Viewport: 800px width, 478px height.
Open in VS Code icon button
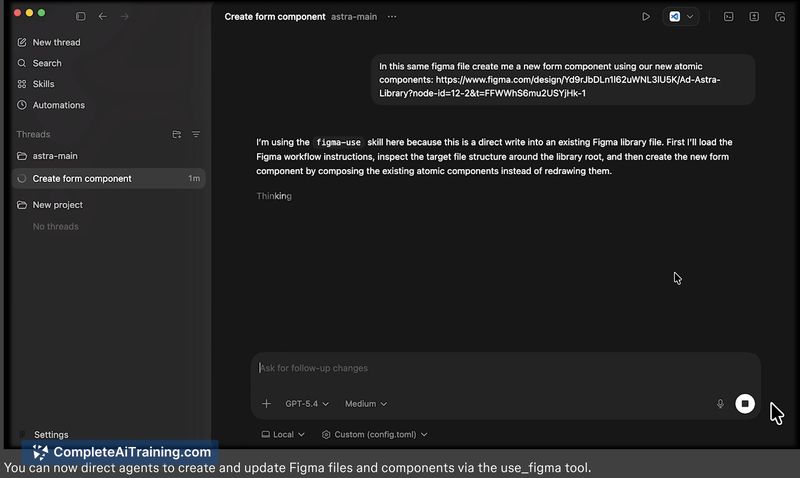[x=674, y=17]
